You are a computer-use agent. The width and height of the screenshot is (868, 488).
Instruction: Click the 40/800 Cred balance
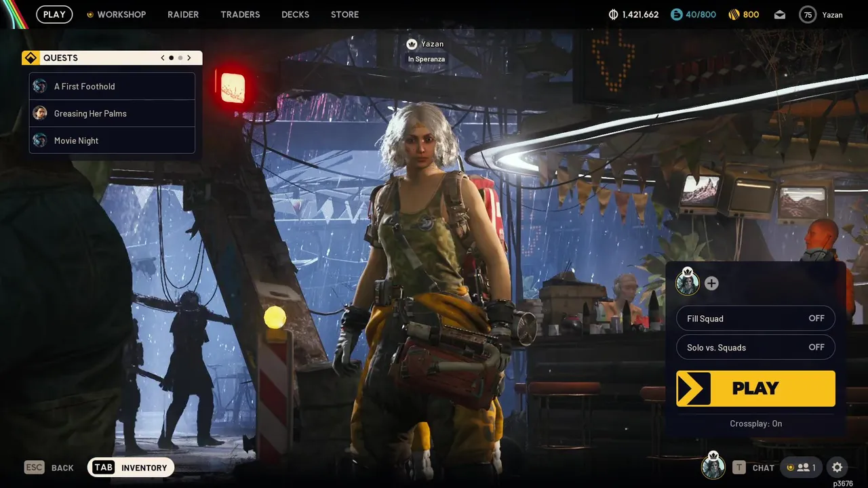[x=701, y=14]
